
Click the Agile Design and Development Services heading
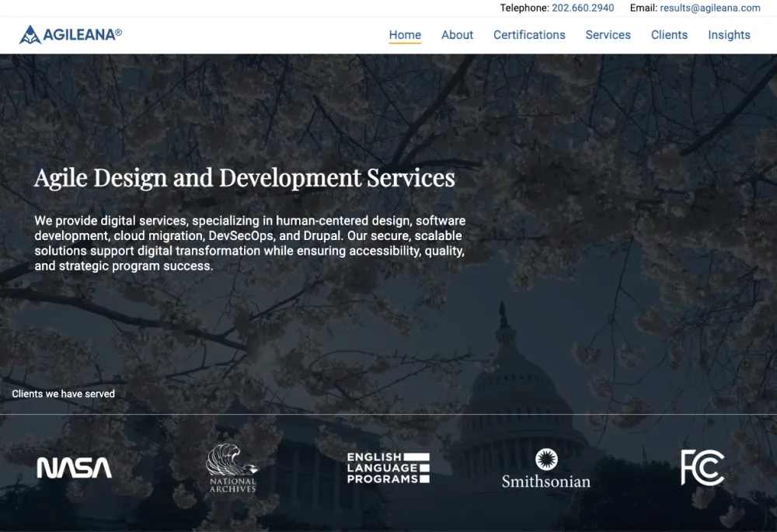244,178
